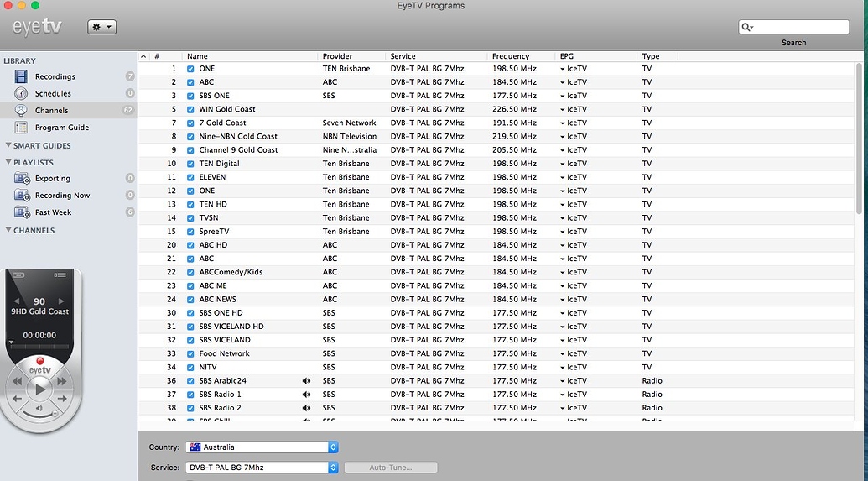This screenshot has width=868, height=481.
Task: Open Recordings in the Library sidebar
Action: pyautogui.click(x=55, y=76)
